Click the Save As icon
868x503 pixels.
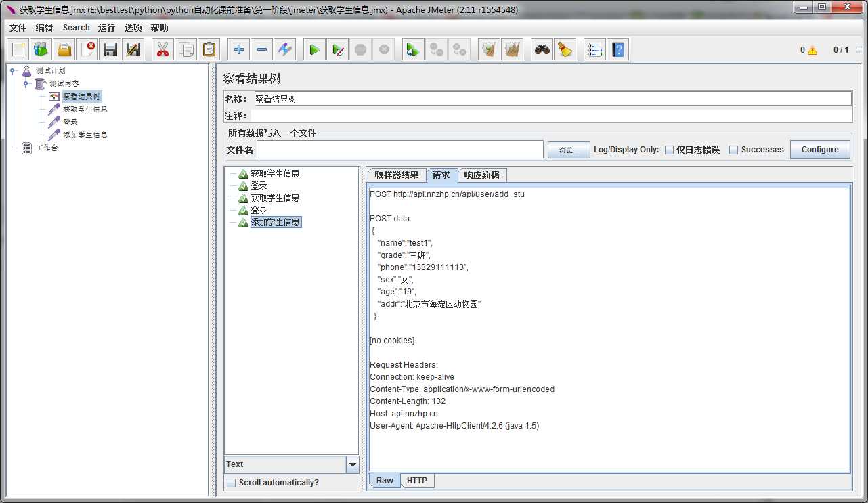(x=133, y=49)
